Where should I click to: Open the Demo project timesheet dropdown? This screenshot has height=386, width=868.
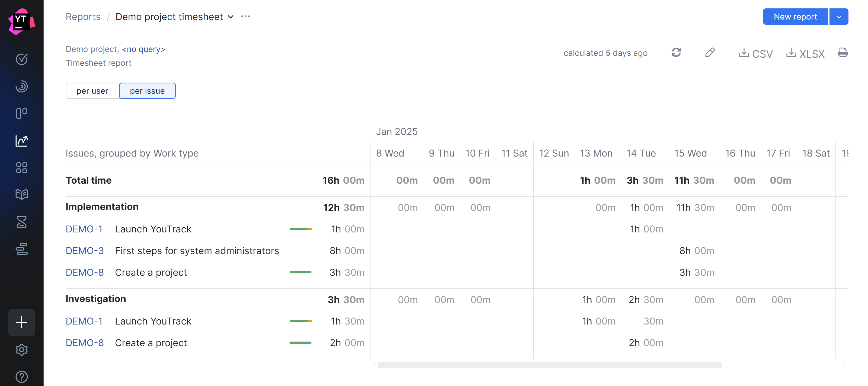pos(231,17)
